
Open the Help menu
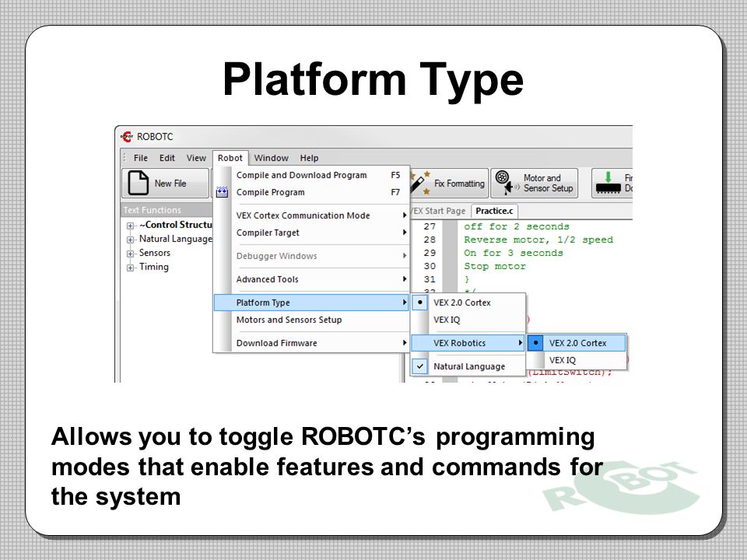click(x=309, y=158)
